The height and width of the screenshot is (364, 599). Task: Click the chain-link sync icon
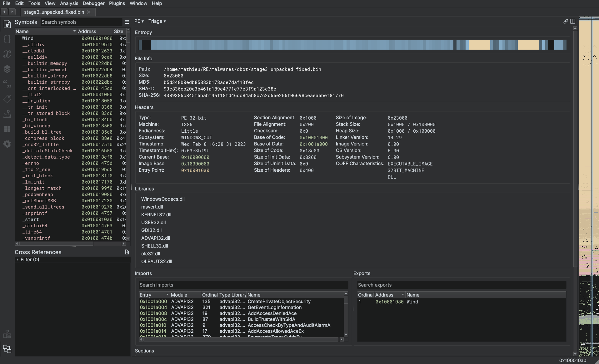pyautogui.click(x=566, y=21)
